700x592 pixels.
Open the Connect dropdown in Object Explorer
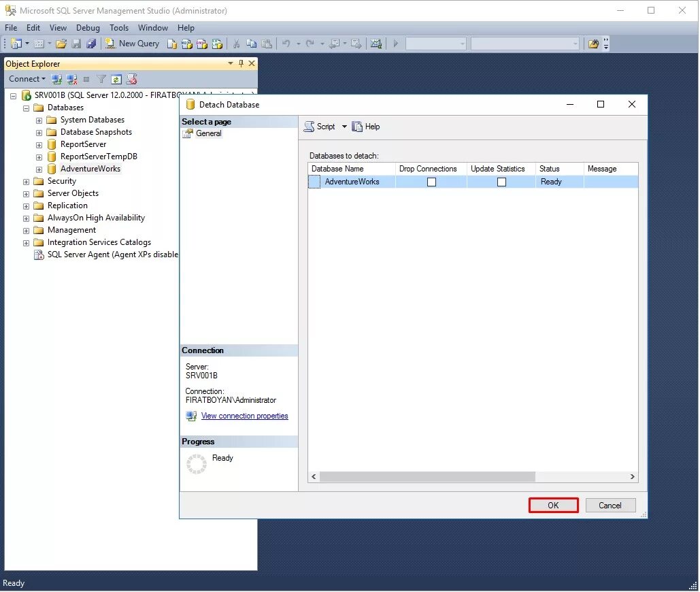pos(27,79)
